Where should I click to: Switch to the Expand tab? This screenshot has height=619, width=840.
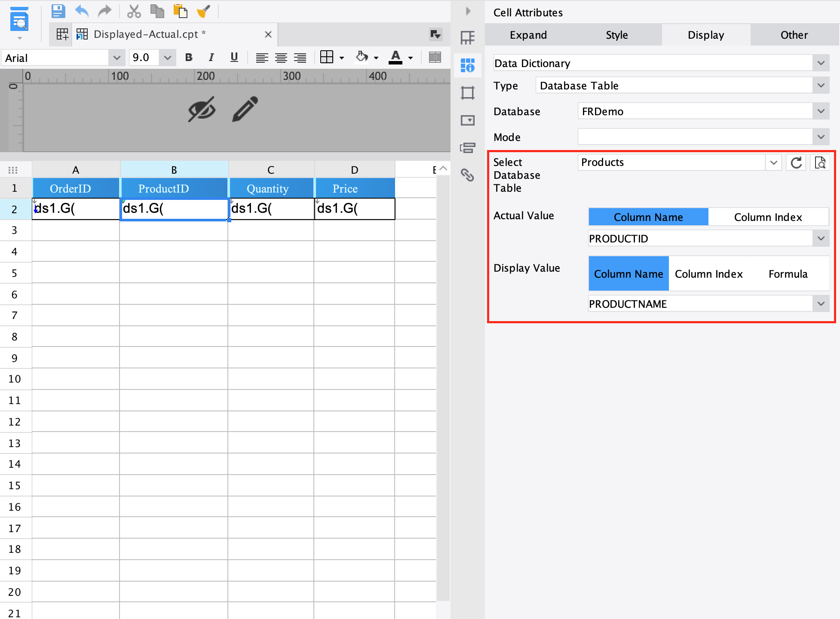coord(528,35)
